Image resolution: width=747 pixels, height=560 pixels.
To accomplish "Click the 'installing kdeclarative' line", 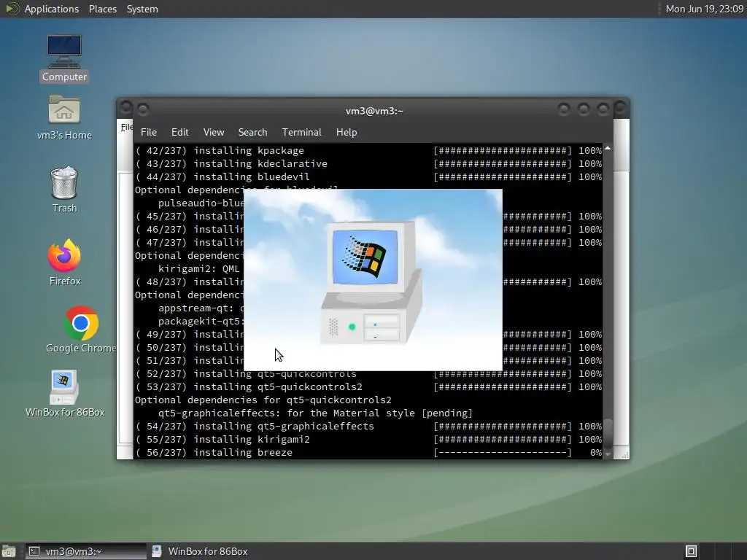I will pyautogui.click(x=368, y=164).
